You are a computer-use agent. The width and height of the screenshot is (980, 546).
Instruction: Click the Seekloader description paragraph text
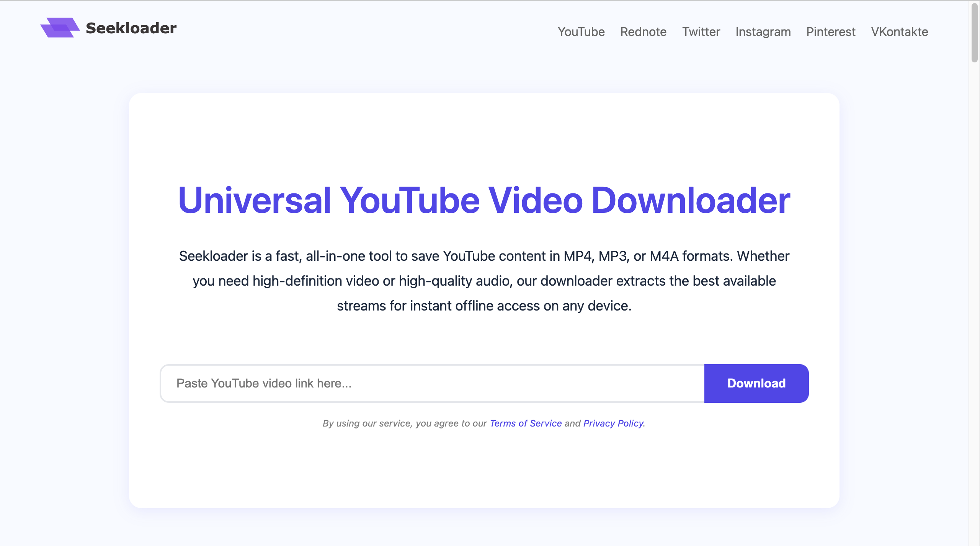484,281
